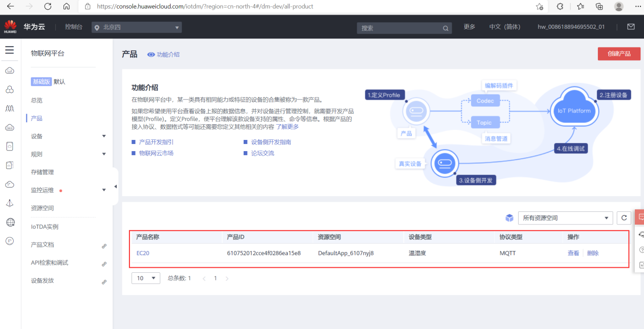This screenshot has height=329, width=644.
Task: Open the hamburger service list menu
Action: point(10,50)
